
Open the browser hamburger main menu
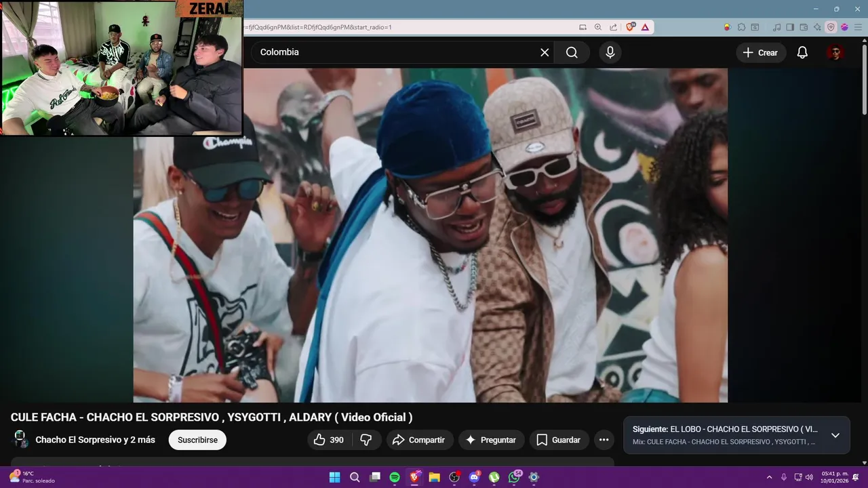859,27
